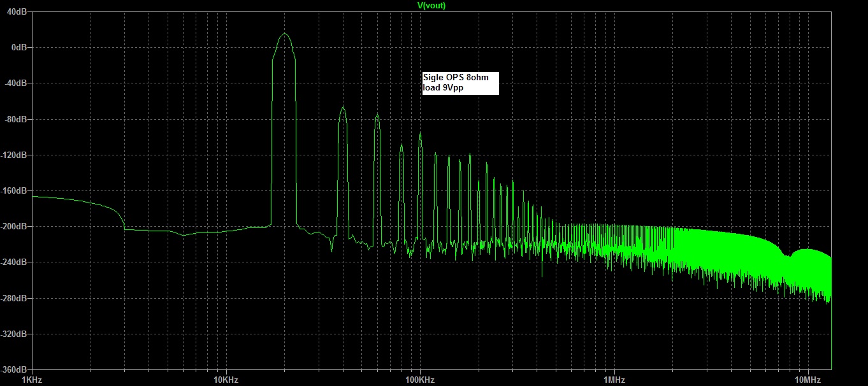Click the -280dB axis label
The image size is (868, 386).
tap(13, 298)
